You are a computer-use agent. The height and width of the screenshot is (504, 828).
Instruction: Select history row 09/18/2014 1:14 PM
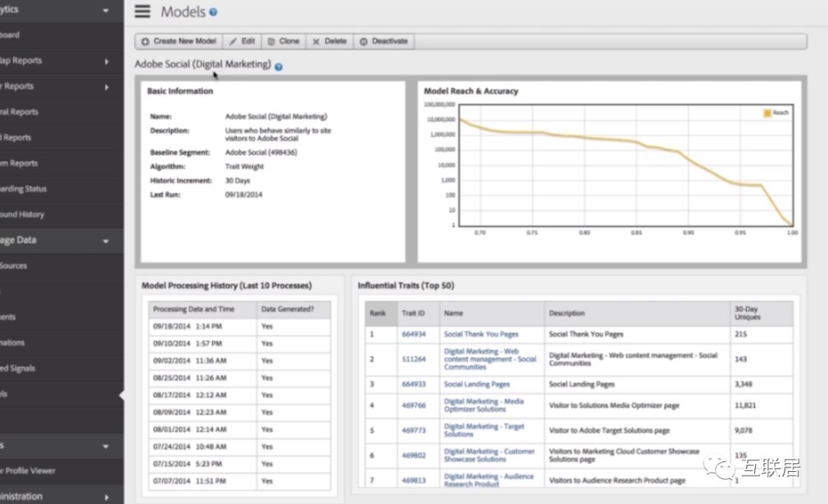240,326
